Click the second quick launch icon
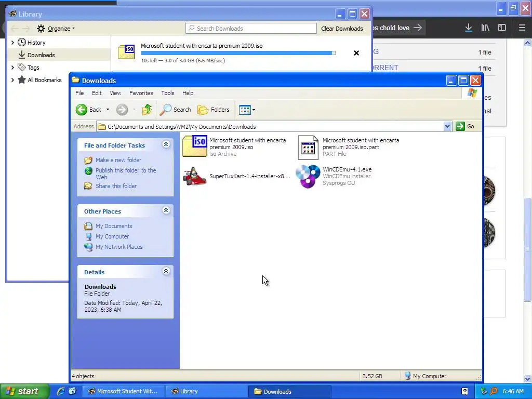 pos(72,391)
